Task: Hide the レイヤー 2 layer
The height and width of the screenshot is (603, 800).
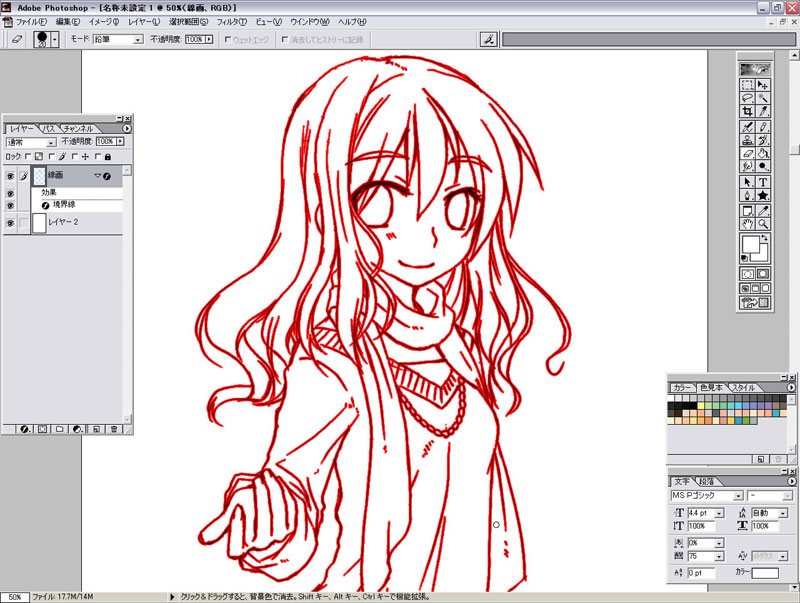Action: (x=10, y=223)
